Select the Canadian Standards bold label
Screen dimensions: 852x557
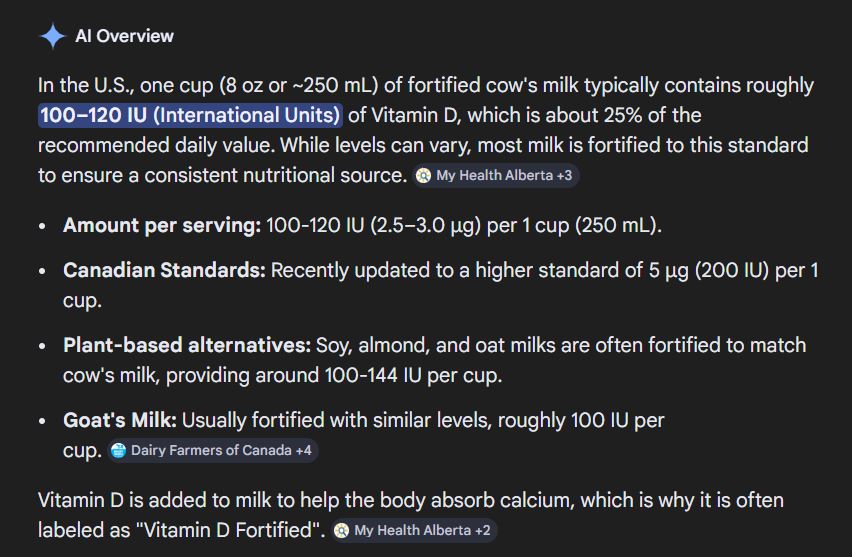164,270
